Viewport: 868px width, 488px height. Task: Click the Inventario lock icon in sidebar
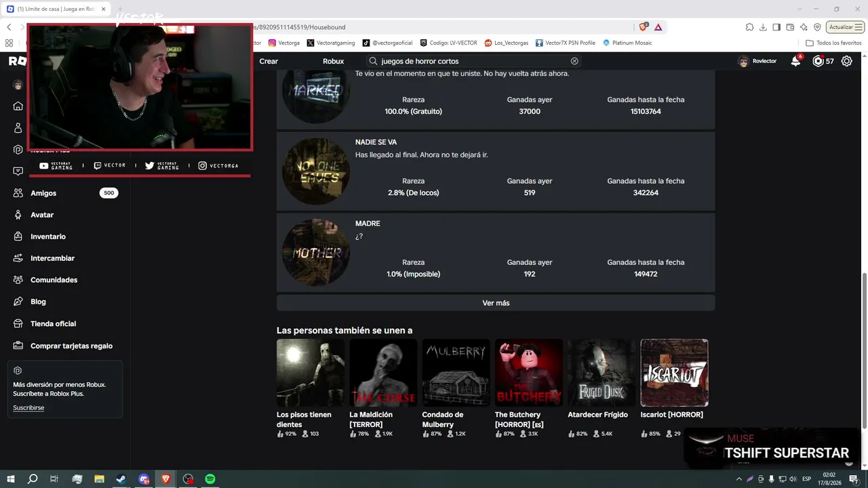(x=18, y=237)
